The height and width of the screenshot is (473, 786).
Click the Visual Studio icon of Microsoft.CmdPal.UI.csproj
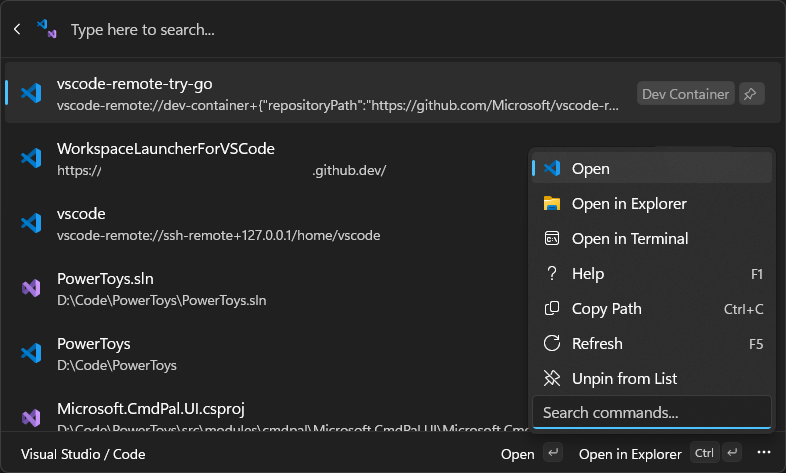coord(31,417)
